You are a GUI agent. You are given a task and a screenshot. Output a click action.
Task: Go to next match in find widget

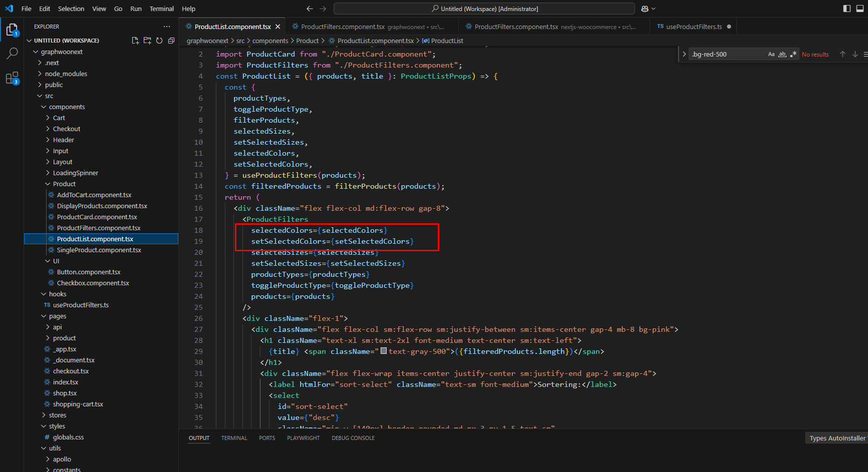click(855, 54)
